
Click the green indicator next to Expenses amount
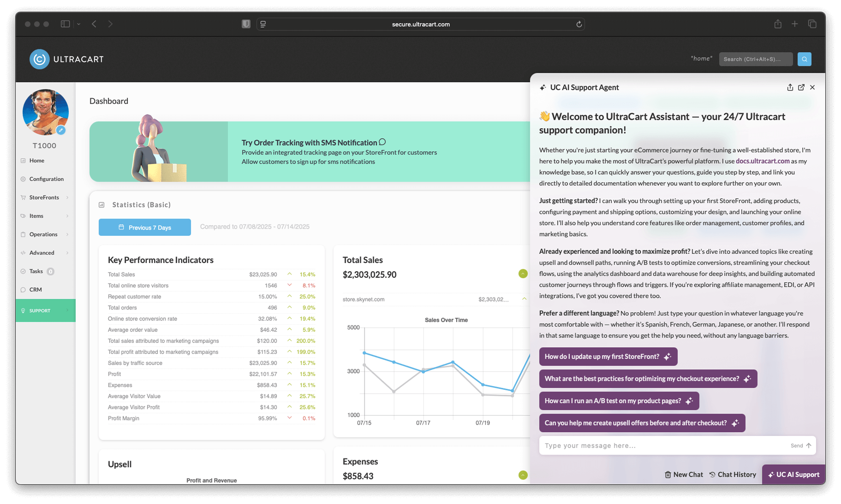coord(523,475)
